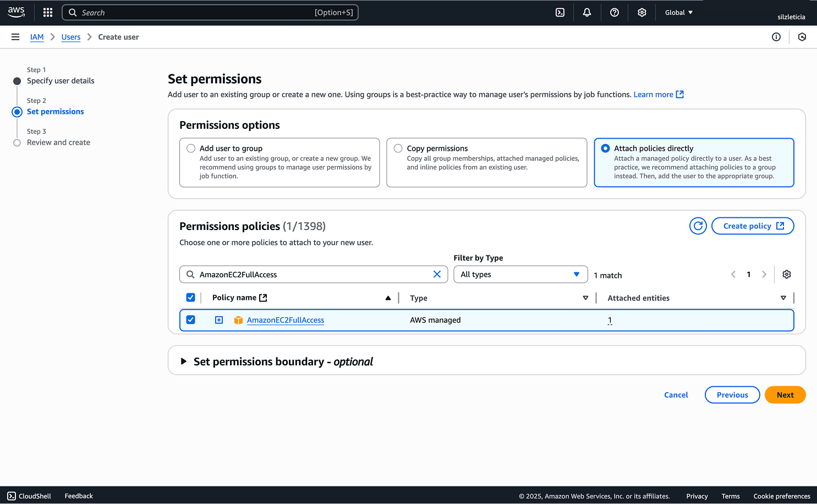Open the help question mark icon
This screenshot has height=504, width=817.
pyautogui.click(x=615, y=12)
